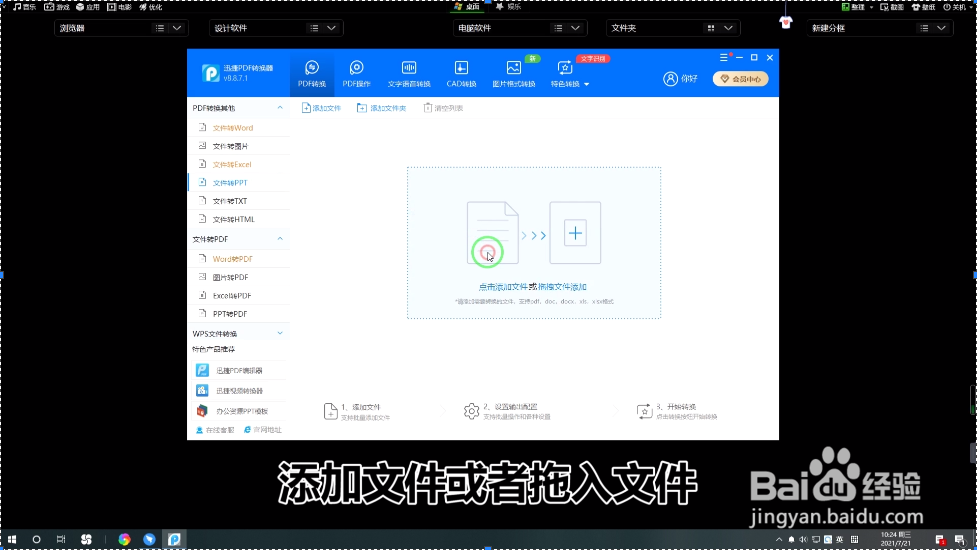Open the 文字语音转换 tab
This screenshot has width=977, height=550.
pyautogui.click(x=409, y=73)
